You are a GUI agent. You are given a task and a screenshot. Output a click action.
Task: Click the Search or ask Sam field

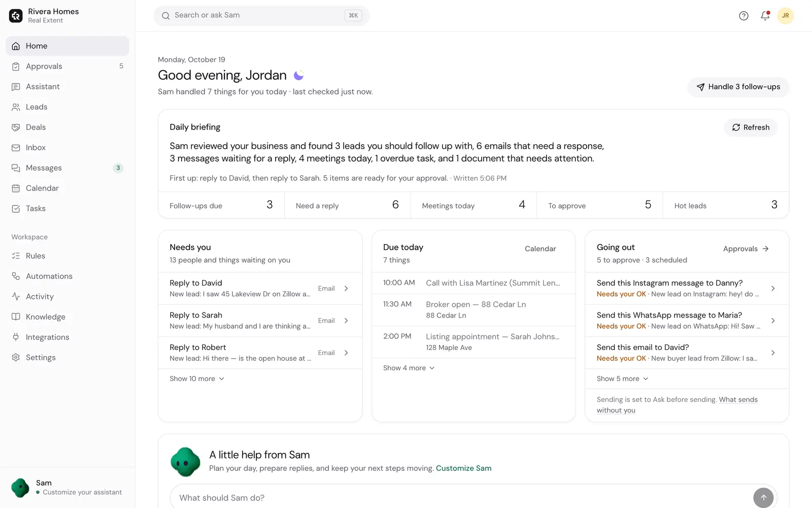pyautogui.click(x=261, y=16)
